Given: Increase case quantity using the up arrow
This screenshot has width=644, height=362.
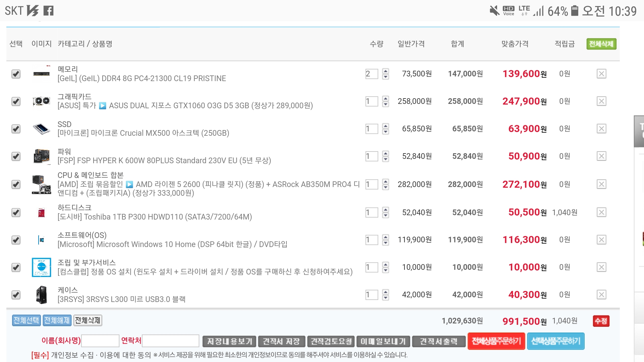Looking at the screenshot, I should tap(386, 292).
